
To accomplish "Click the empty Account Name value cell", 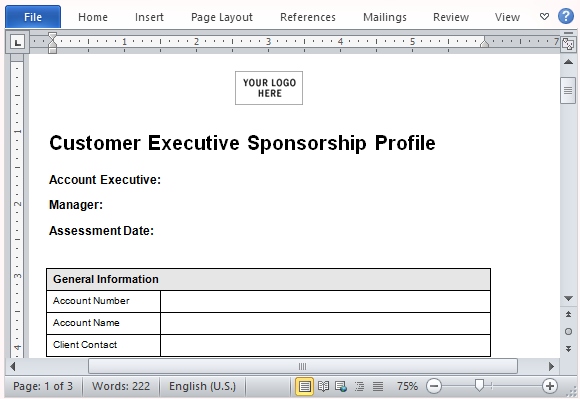I will point(326,323).
